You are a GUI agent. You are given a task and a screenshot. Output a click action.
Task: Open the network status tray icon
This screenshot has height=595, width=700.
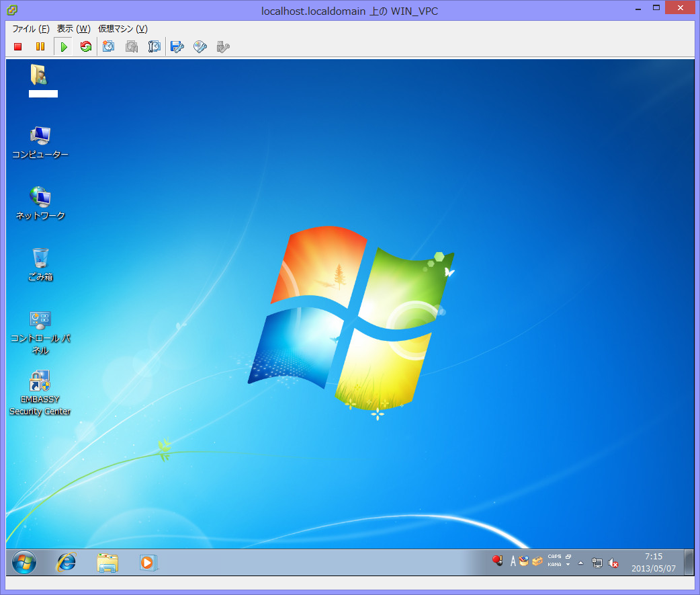tap(597, 563)
